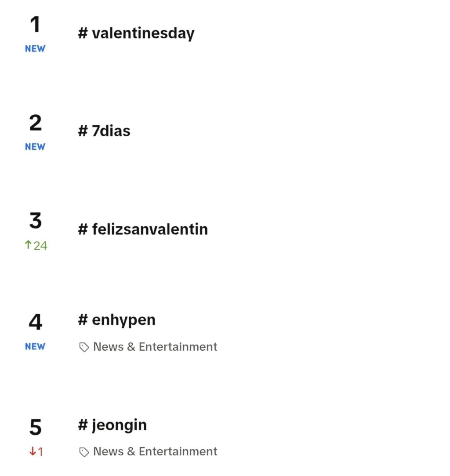Click the tag icon beside enhypen's category
Viewport: 450px width, 476px height.
[84, 347]
